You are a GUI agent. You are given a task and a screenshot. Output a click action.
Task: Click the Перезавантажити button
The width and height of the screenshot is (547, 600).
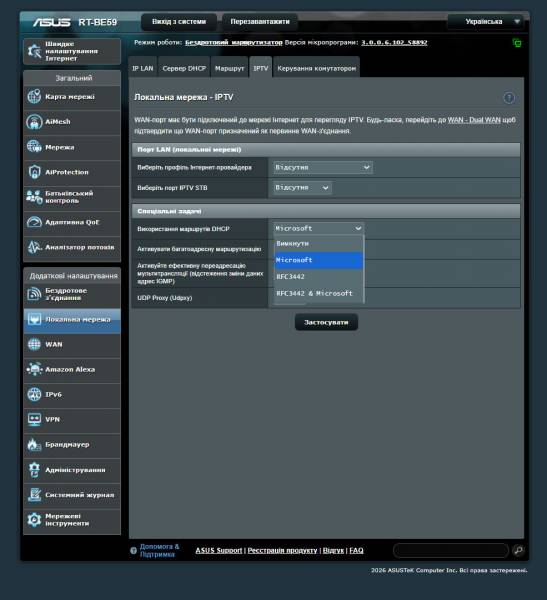tap(260, 22)
